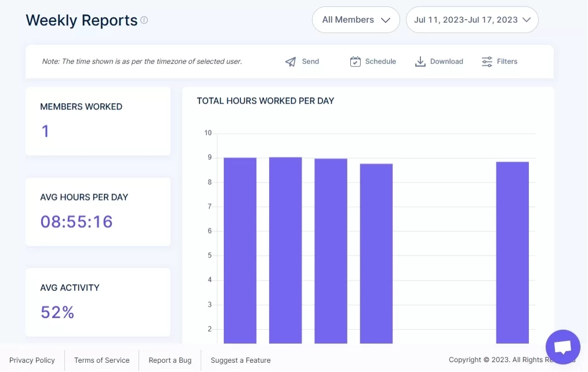Open the Report a Bug link
Screen dimensions: 588x372
[x=170, y=360]
